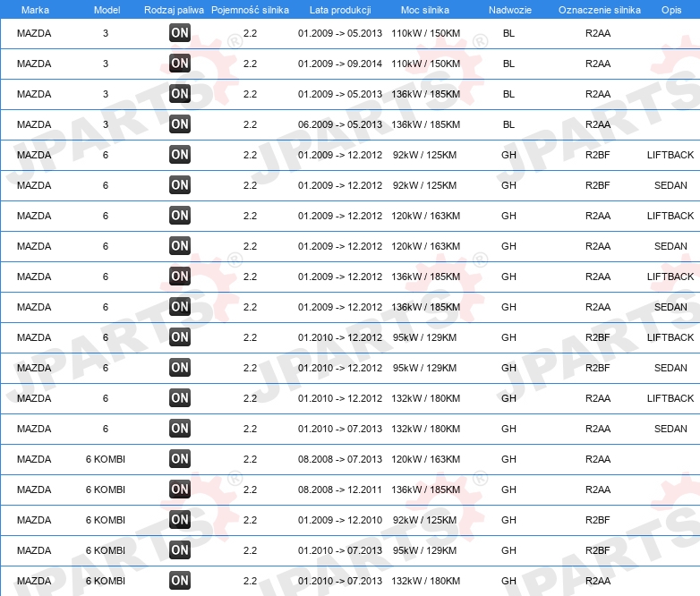This screenshot has width=700, height=596.
Task: Click ON icon in 6 KOMBI 136kW/185KM row
Action: [x=180, y=490]
